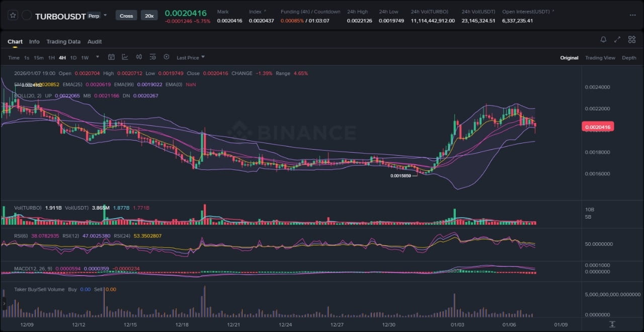This screenshot has width=644, height=332.
Task: Open chart display settings icon
Action: (x=152, y=57)
